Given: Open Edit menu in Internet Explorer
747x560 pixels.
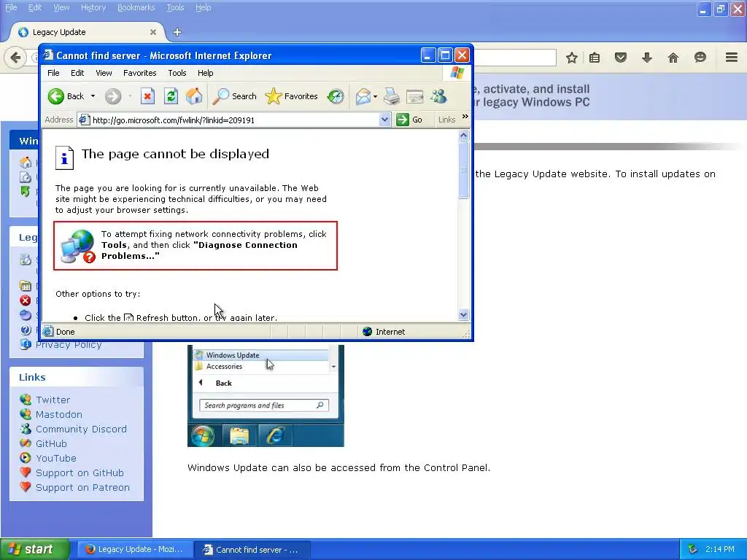Looking at the screenshot, I should point(77,73).
